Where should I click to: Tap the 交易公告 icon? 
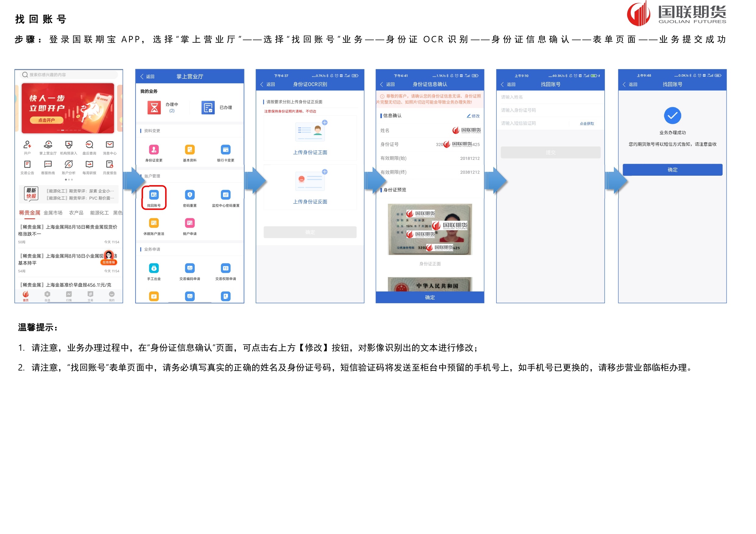tap(27, 164)
